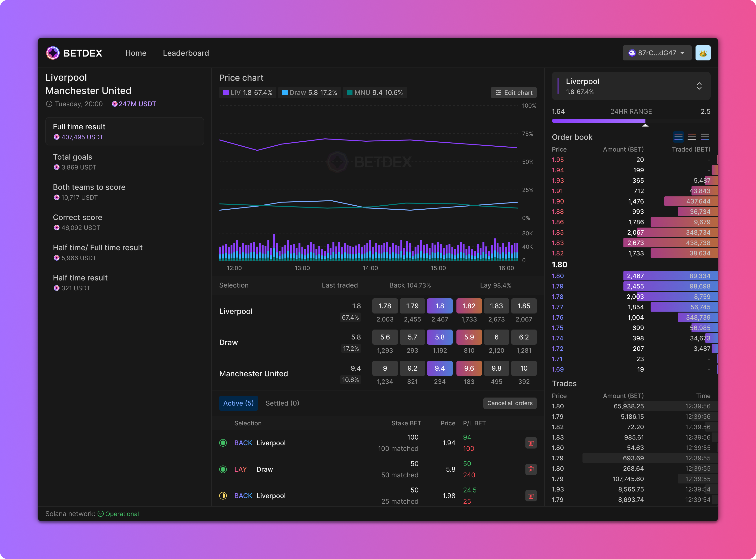Click the trade of 107,745.60 BET

pyautogui.click(x=635, y=479)
